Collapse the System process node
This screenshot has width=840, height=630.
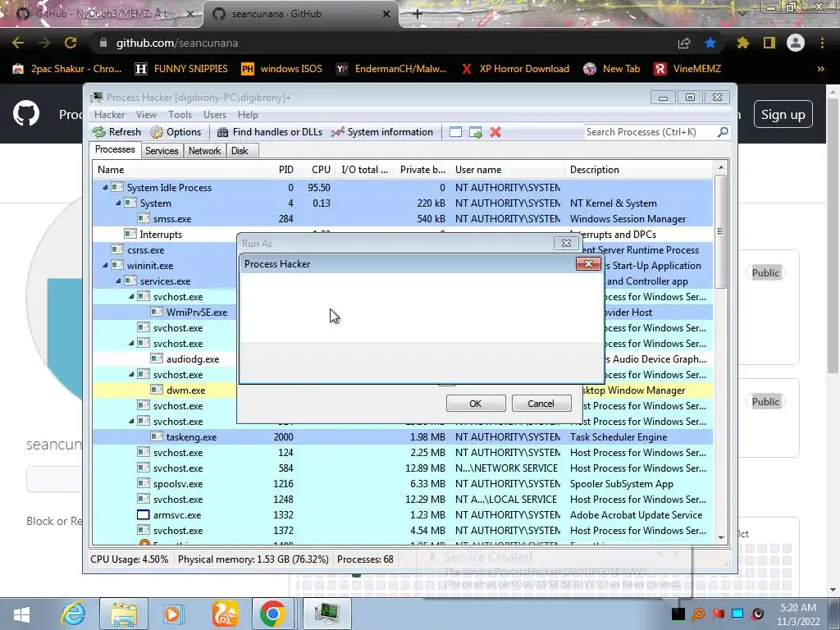(x=118, y=203)
